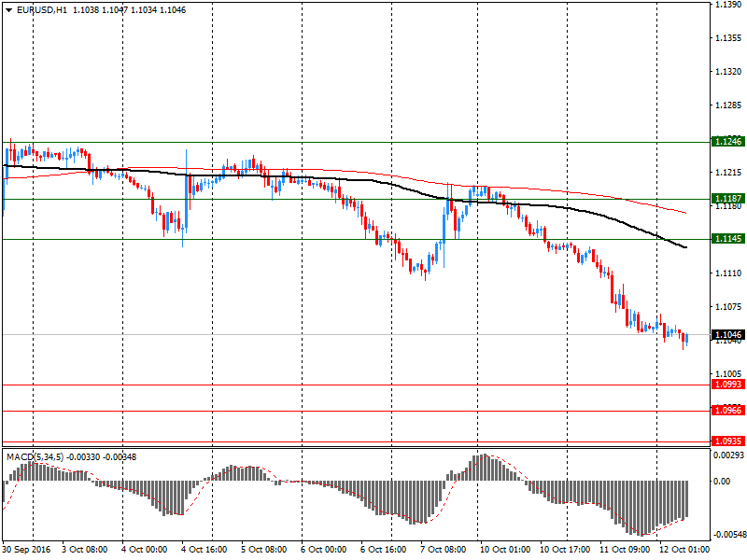Select the 1.1355 price scale value
Viewport: 747px width, 560px height.
coord(728,38)
